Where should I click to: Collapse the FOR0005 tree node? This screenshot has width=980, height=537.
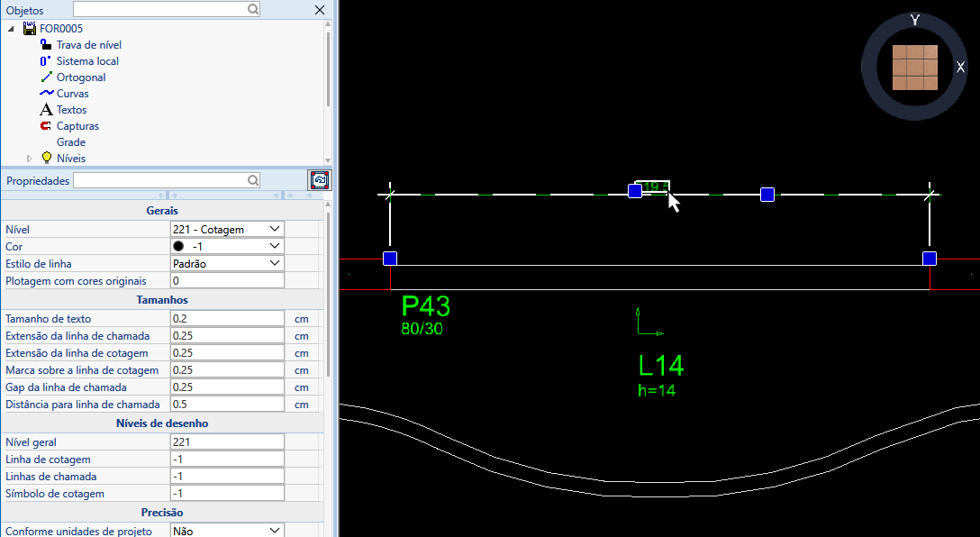pos(12,29)
